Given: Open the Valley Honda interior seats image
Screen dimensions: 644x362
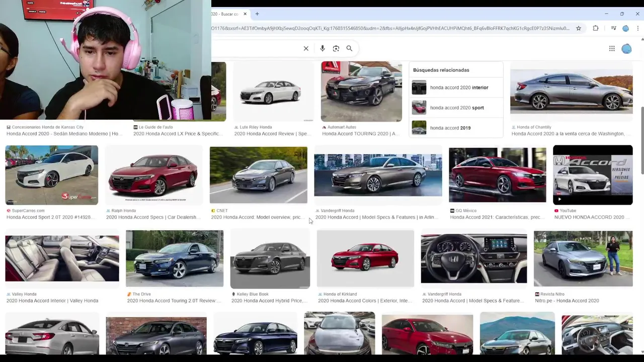Looking at the screenshot, I should click(x=62, y=258).
